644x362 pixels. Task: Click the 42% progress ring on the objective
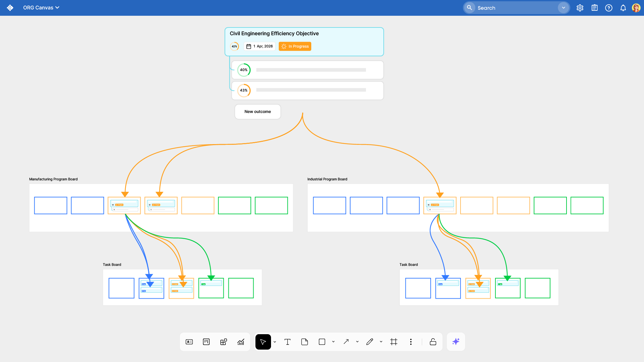point(234,46)
